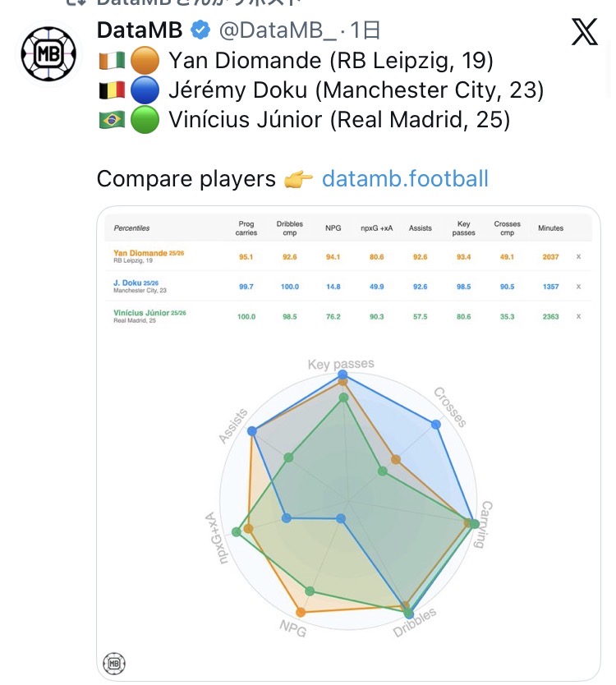Click the Prog carries column header
616x685 pixels.
coord(246,228)
